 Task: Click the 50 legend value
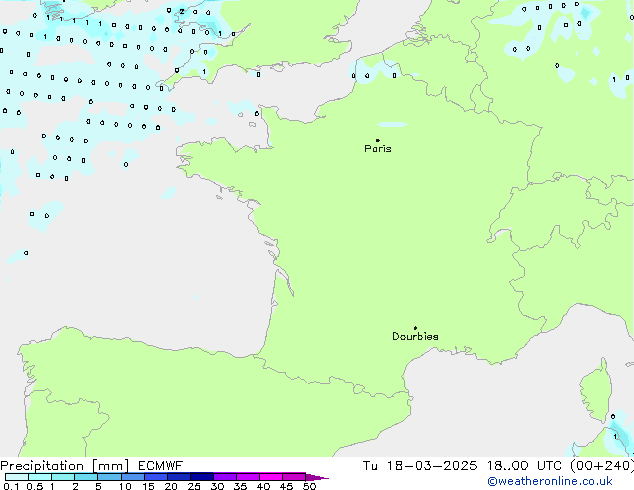click(309, 486)
